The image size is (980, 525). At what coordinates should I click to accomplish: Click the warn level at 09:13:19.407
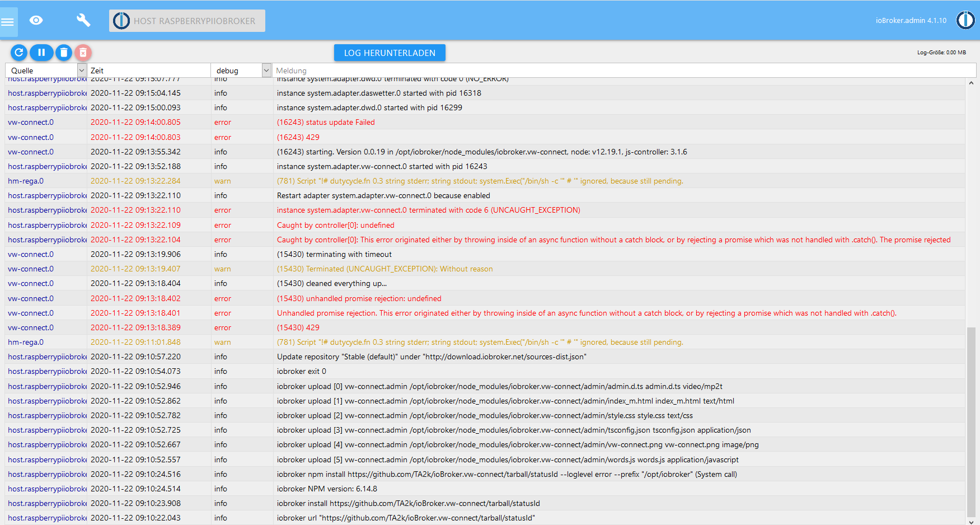click(223, 269)
